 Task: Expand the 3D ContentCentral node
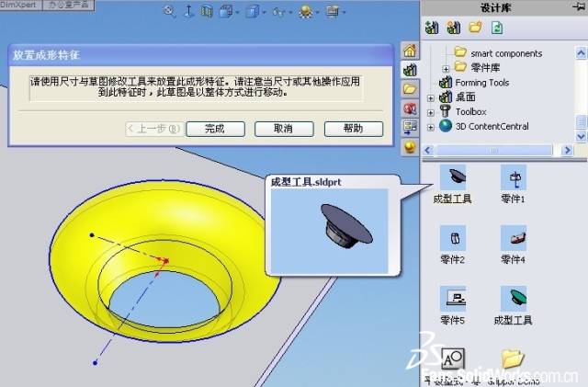432,126
